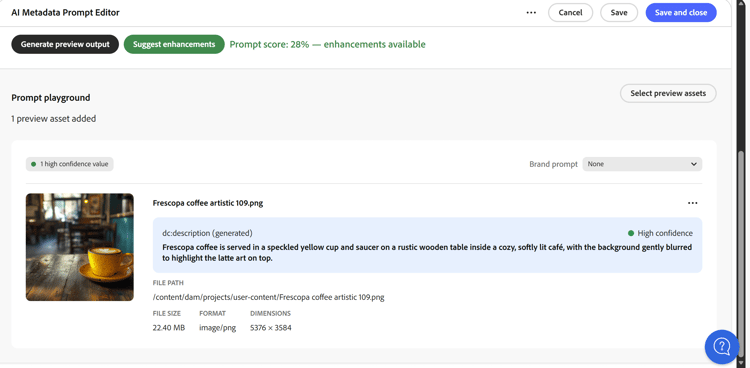Click the Prompt playground heading
This screenshot has width=750, height=368.
pyautogui.click(x=51, y=98)
